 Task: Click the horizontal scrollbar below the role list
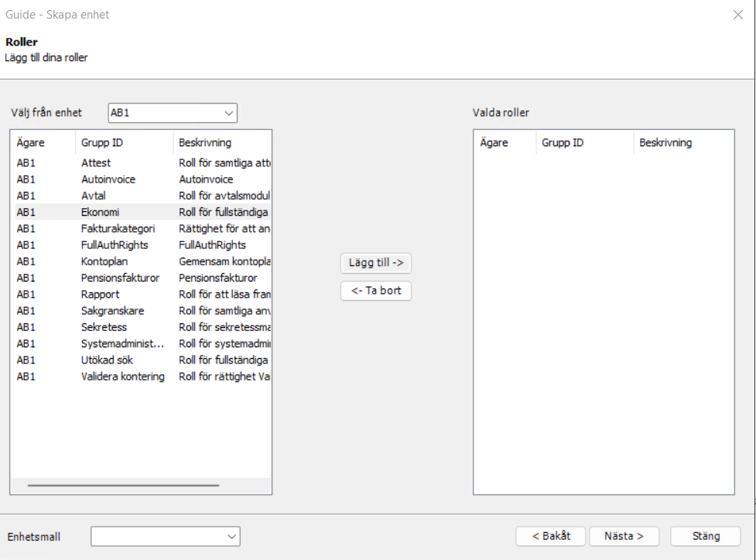coord(124,484)
